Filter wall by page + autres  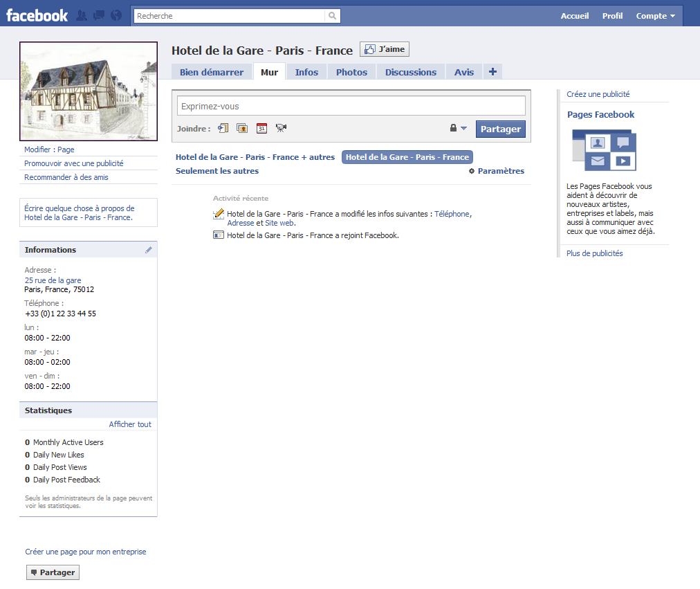point(255,157)
